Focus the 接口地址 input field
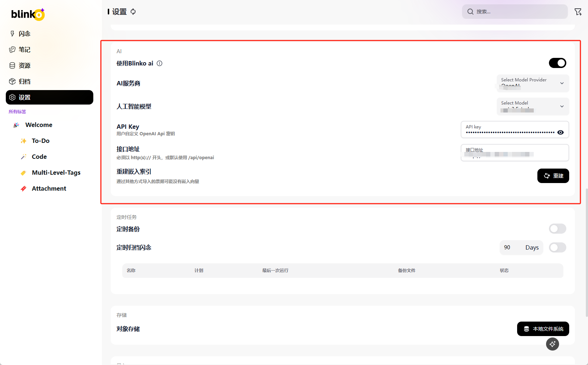This screenshot has height=365, width=588. coord(515,153)
